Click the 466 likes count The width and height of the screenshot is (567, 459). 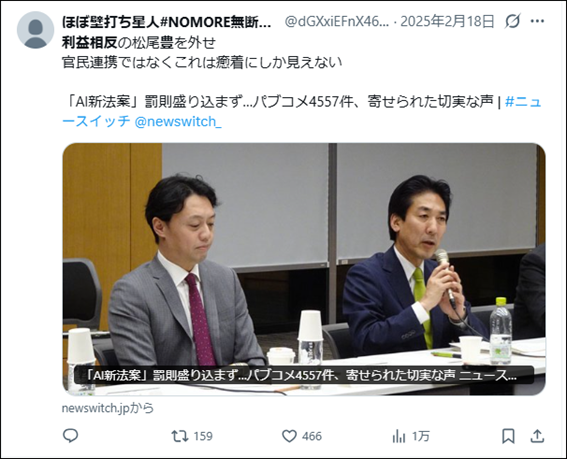coord(312,436)
